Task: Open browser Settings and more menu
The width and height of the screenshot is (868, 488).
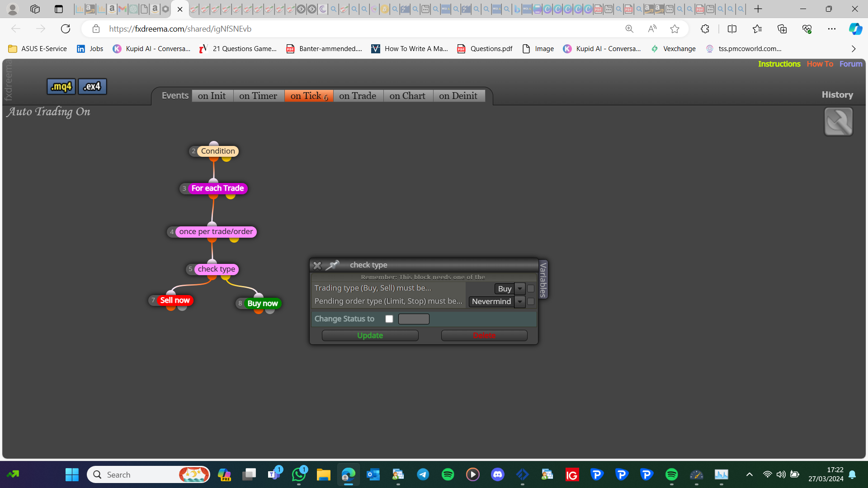Action: pyautogui.click(x=832, y=29)
